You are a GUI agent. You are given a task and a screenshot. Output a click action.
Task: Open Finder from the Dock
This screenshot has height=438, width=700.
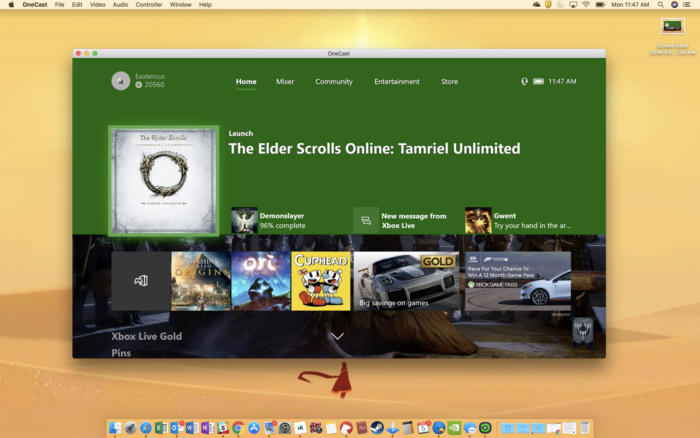tap(115, 428)
